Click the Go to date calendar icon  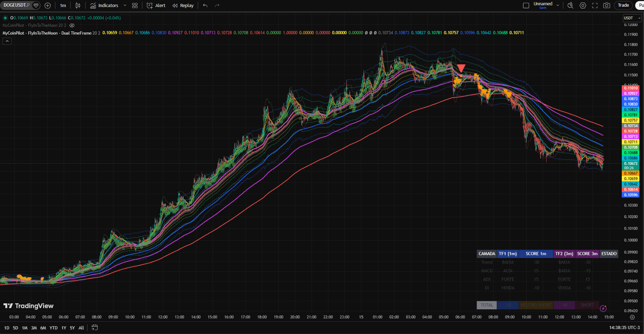click(x=94, y=328)
